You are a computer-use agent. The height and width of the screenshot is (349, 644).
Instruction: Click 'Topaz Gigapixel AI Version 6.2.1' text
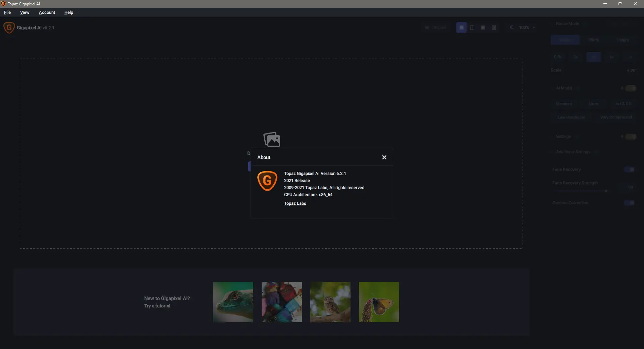point(315,173)
